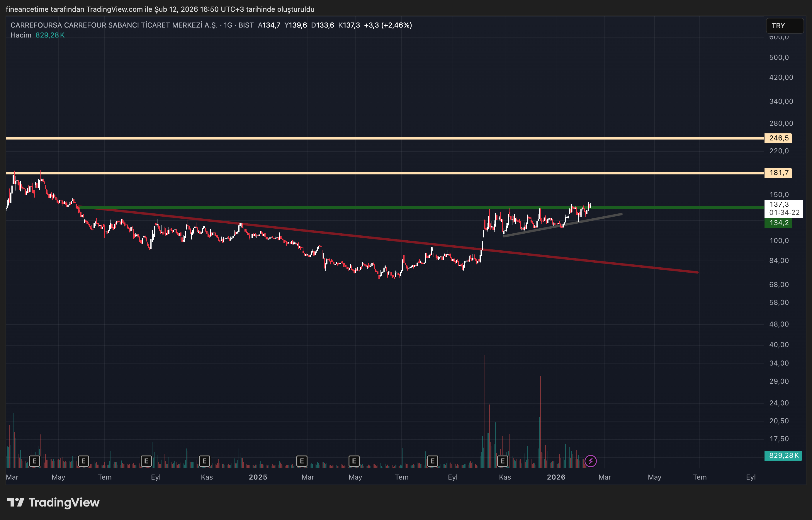The height and width of the screenshot is (520, 812).
Task: Click the 137,3 current price countdown label
Action: tap(783, 208)
